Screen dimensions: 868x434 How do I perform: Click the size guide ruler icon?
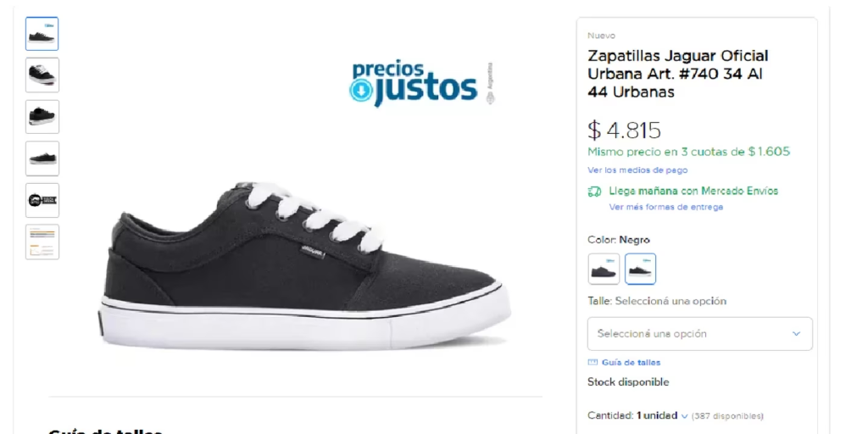(593, 362)
